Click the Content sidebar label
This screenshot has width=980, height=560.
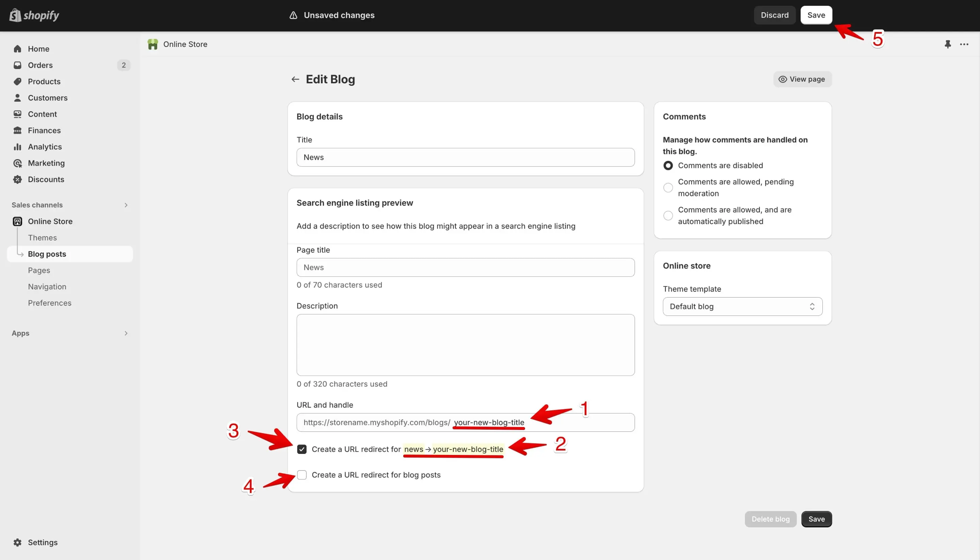(42, 114)
